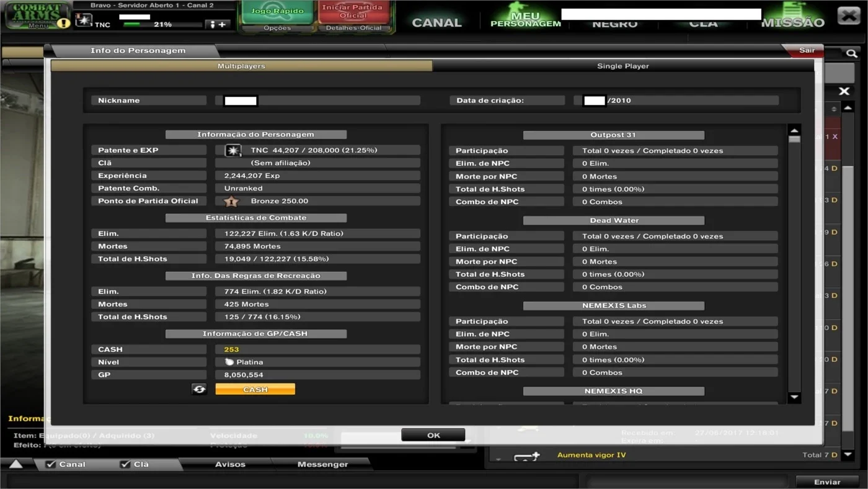Click background list scroll up arrow

tap(848, 108)
